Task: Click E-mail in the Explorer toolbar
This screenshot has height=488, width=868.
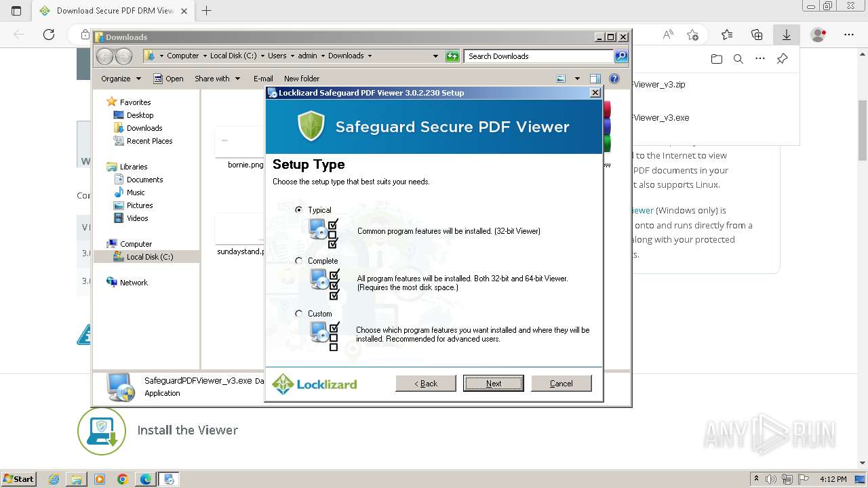Action: coord(263,79)
